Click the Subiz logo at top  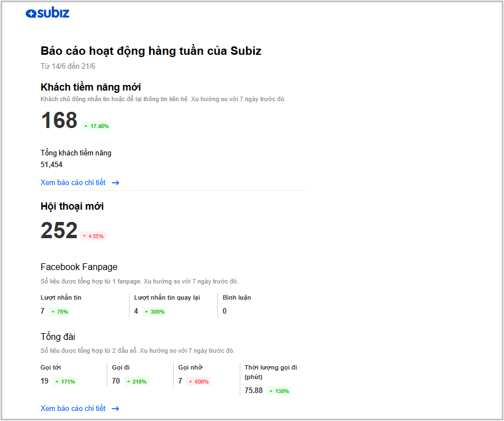coord(47,13)
